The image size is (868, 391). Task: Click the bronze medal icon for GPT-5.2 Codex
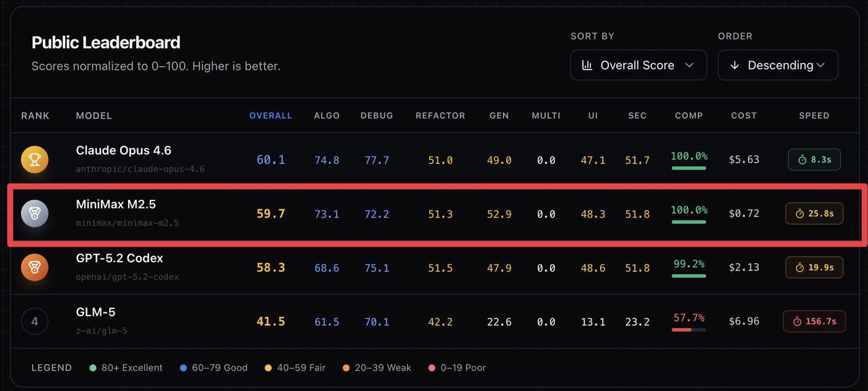click(35, 267)
